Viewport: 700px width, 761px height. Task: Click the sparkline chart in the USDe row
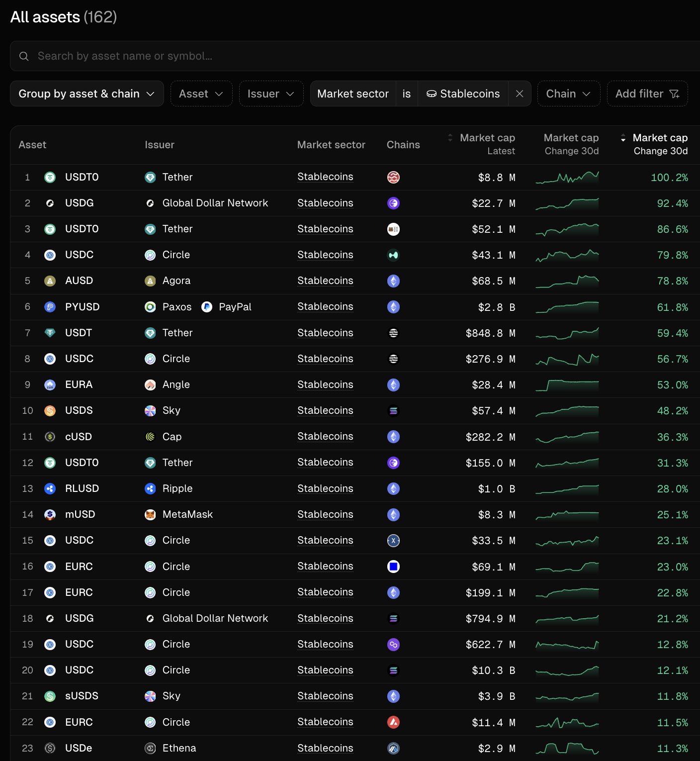point(567,748)
